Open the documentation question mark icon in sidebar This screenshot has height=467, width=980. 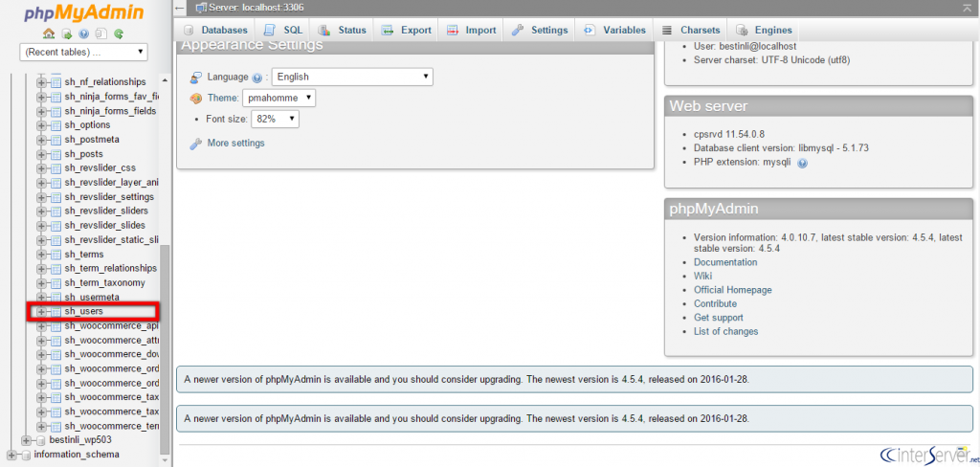(84, 33)
